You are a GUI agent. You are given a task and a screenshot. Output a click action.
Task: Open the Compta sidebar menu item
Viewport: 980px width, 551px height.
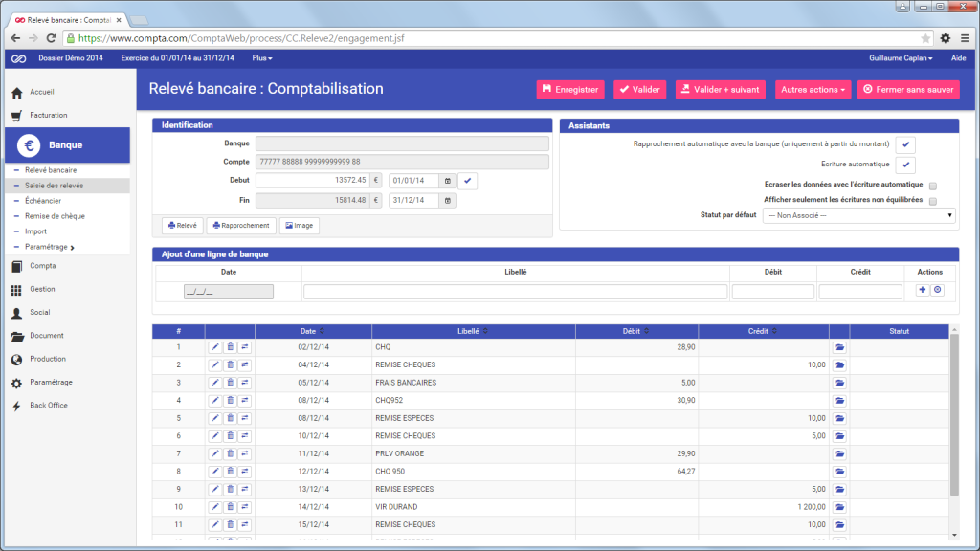tap(42, 266)
